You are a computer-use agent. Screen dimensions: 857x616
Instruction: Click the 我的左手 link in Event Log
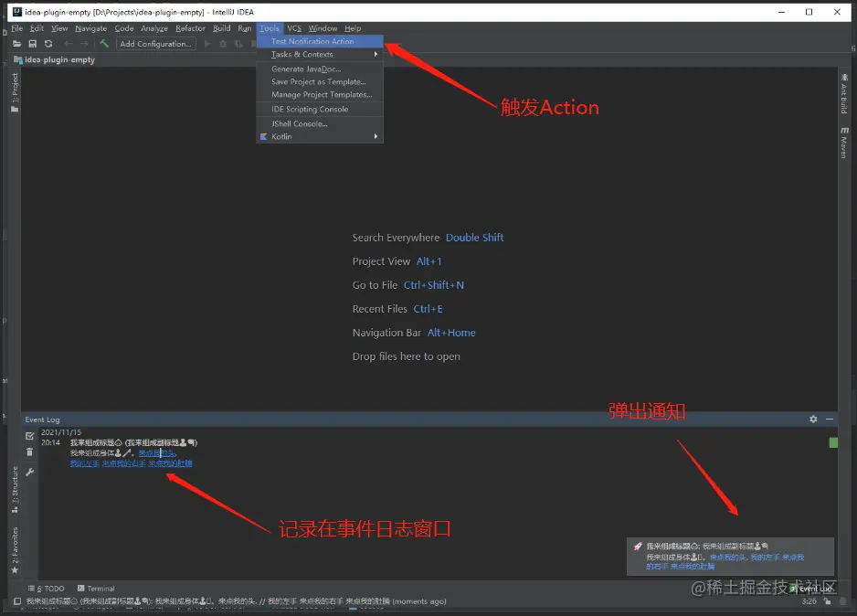(x=85, y=463)
